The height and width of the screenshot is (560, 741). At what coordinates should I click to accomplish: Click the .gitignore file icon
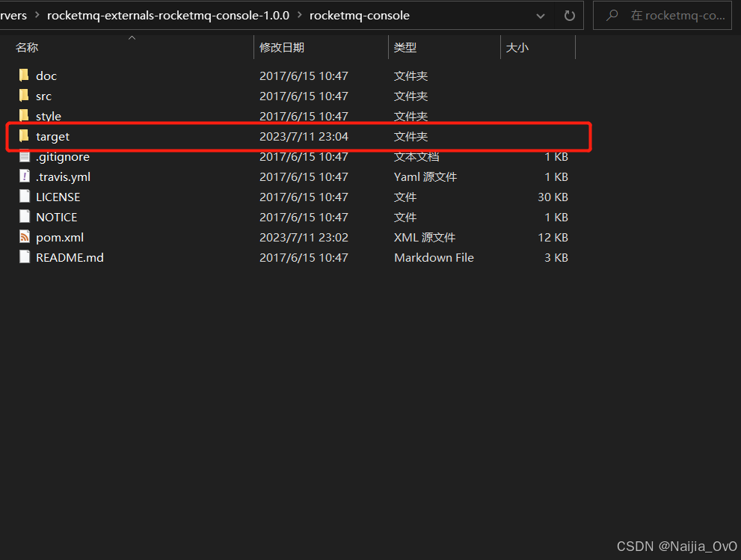point(25,156)
